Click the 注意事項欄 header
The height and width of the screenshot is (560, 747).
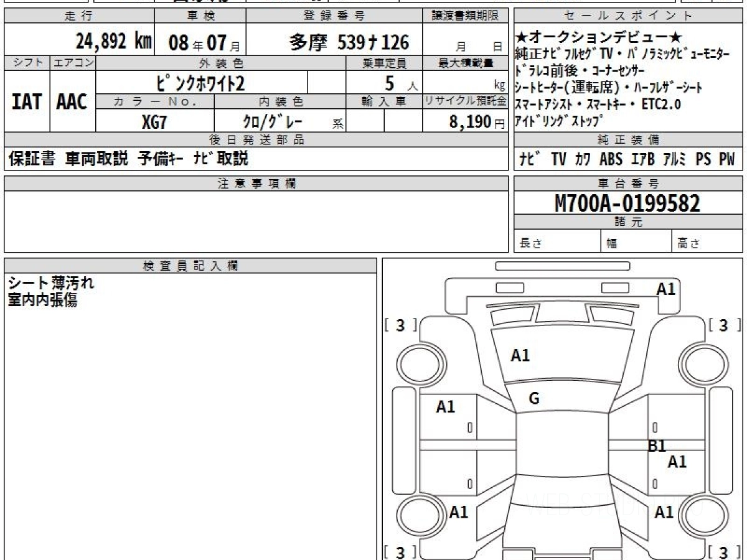(256, 184)
